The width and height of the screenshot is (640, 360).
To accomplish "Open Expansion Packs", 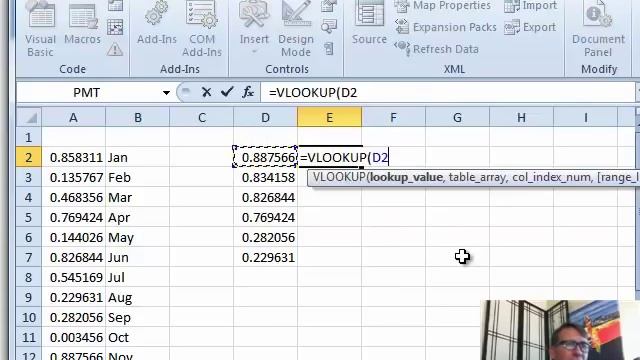I will [446, 27].
